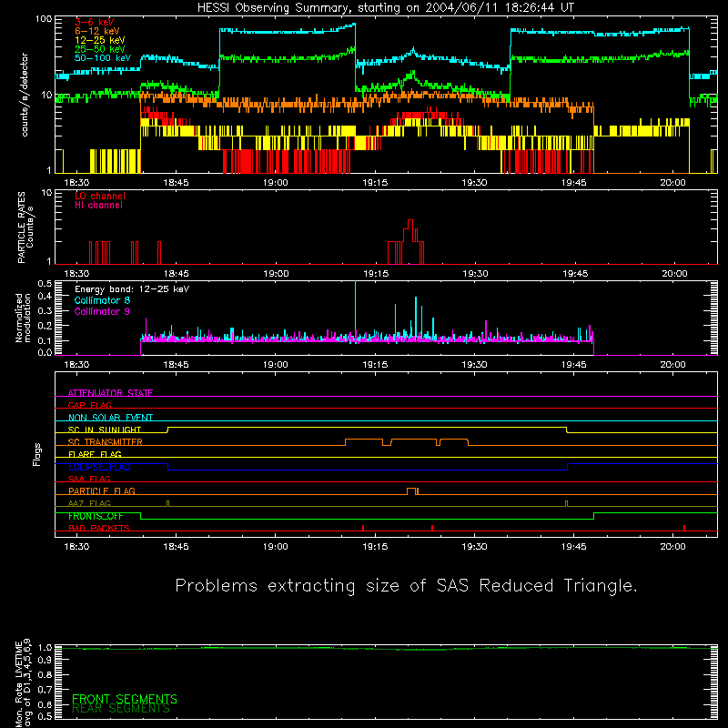Click the particle rate peak near 19:20

coord(410,224)
